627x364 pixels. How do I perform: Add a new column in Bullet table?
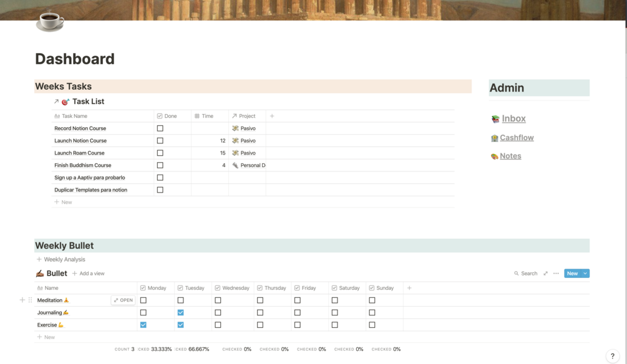[x=409, y=288]
